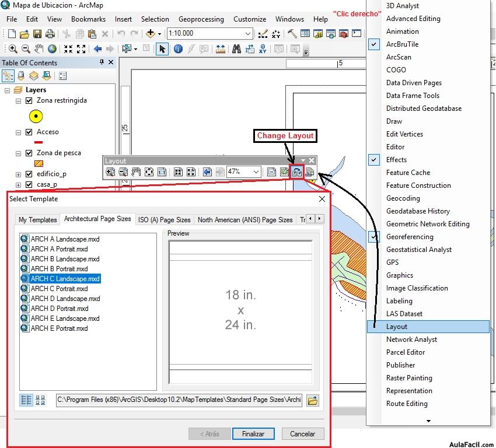Open the Bookmarks menu
This screenshot has height=448, width=496.
point(88,19)
